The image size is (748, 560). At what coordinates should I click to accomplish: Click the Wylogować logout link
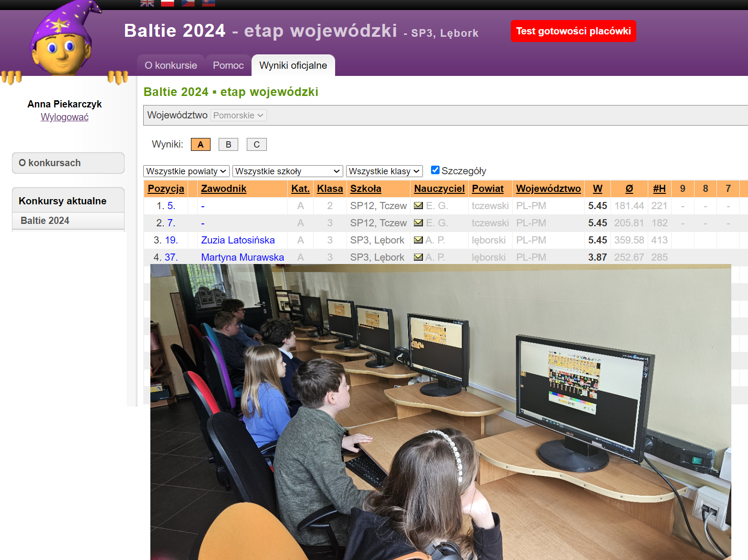pyautogui.click(x=64, y=117)
